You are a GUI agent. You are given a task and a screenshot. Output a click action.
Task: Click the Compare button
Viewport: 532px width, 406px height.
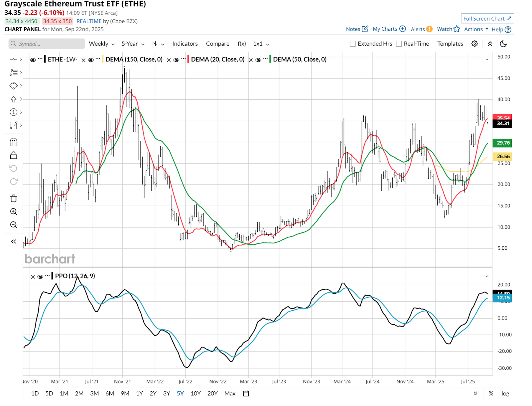click(218, 44)
